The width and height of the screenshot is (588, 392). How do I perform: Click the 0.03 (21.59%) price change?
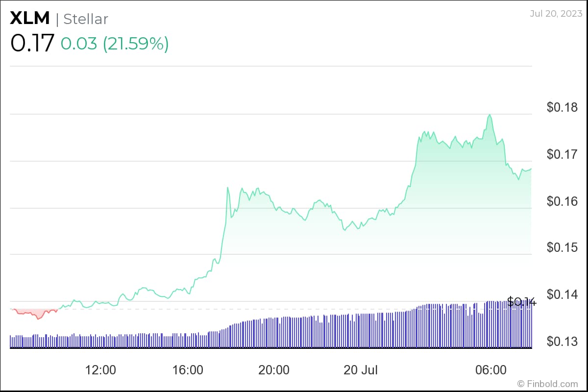point(115,44)
